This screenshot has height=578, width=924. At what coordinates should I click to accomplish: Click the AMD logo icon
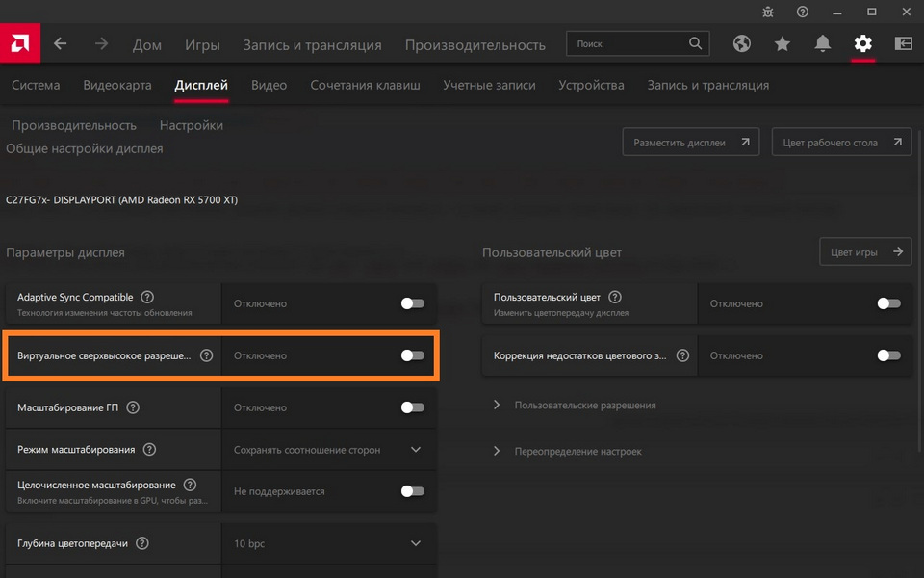(x=20, y=43)
